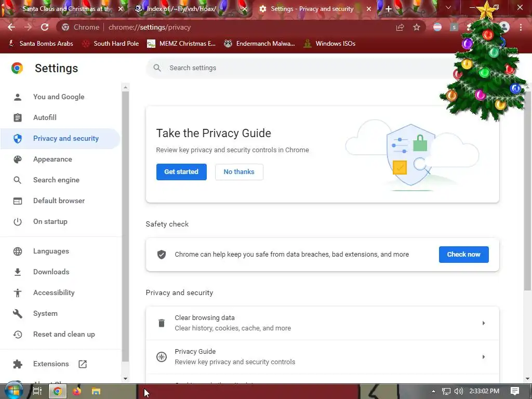Open the striped flag extension icon

[437, 27]
